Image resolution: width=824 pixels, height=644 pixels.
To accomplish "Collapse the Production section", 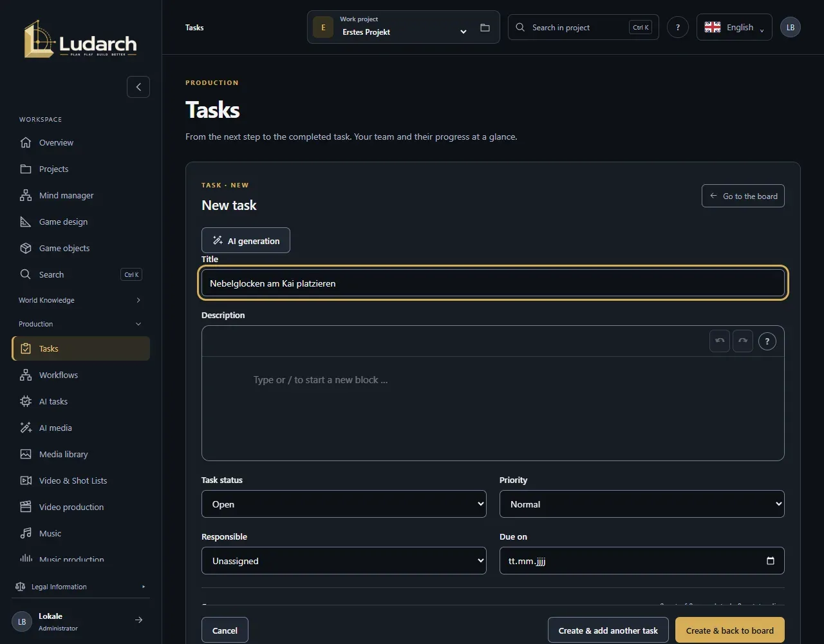I will click(x=81, y=324).
